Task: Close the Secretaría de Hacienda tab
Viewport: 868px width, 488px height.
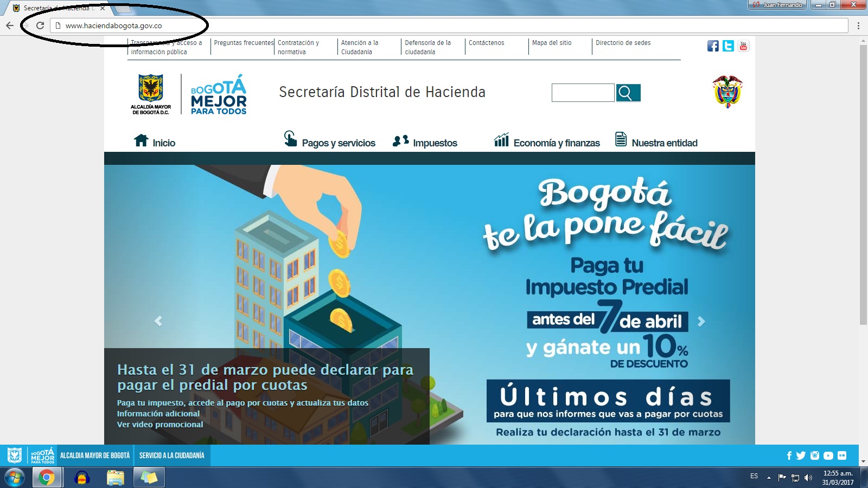Action: (103, 8)
